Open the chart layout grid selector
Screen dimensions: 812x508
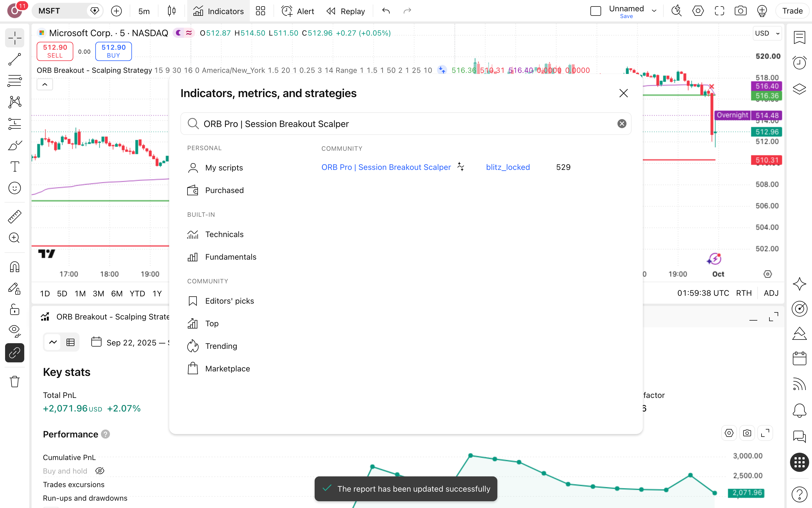click(261, 11)
